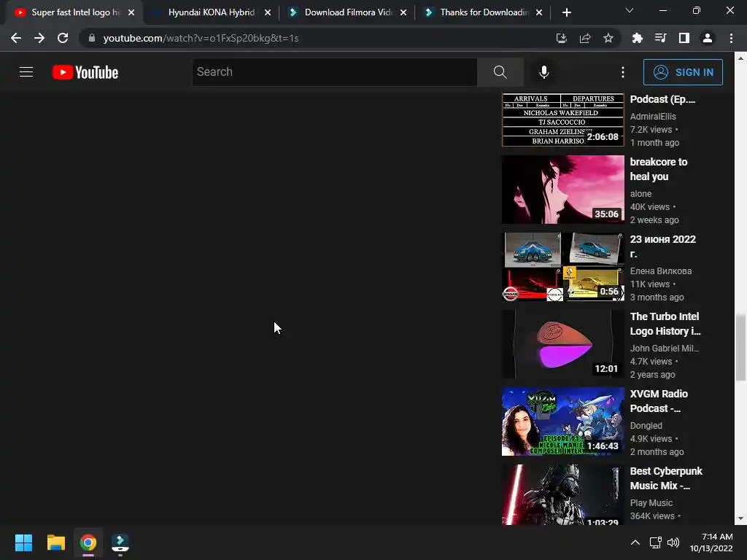Open The Turbo Intel Logo History thumbnail
Screen dimensions: 747x560
point(562,344)
